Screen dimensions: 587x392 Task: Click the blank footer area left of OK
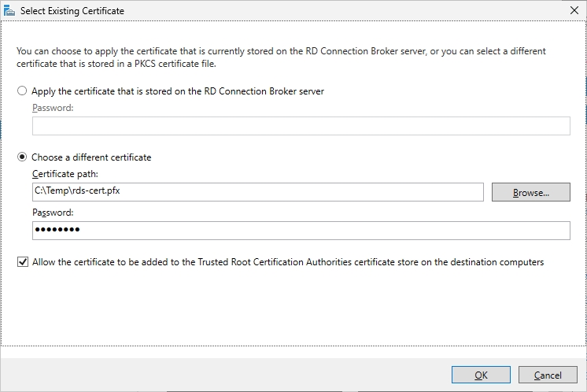click(220, 375)
